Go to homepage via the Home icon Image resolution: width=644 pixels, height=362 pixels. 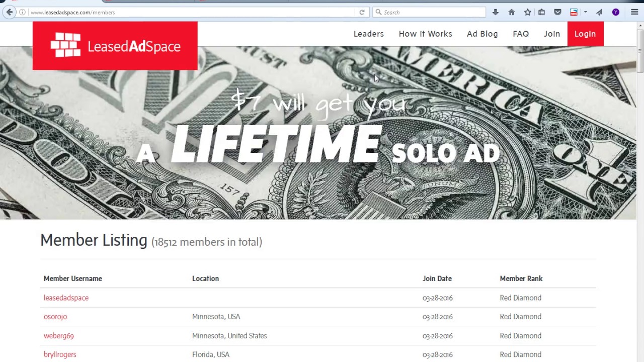(511, 12)
